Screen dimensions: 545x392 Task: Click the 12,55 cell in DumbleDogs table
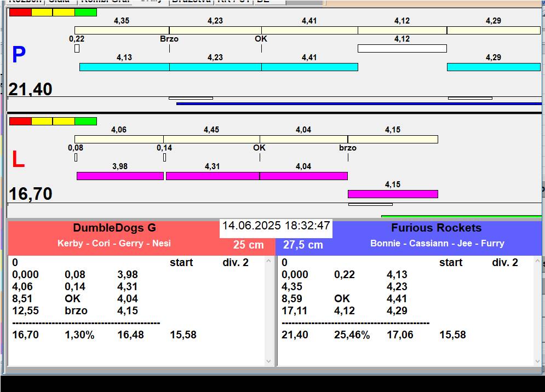click(25, 310)
